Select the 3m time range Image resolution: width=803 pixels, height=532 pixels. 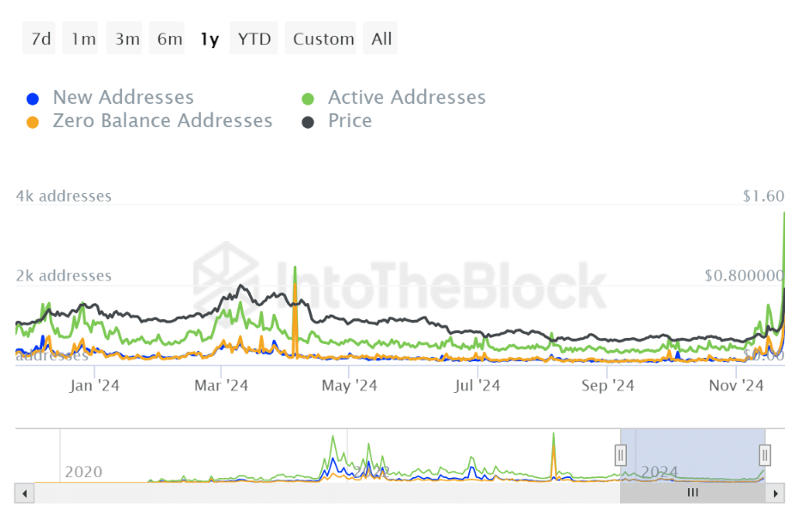pyautogui.click(x=124, y=39)
